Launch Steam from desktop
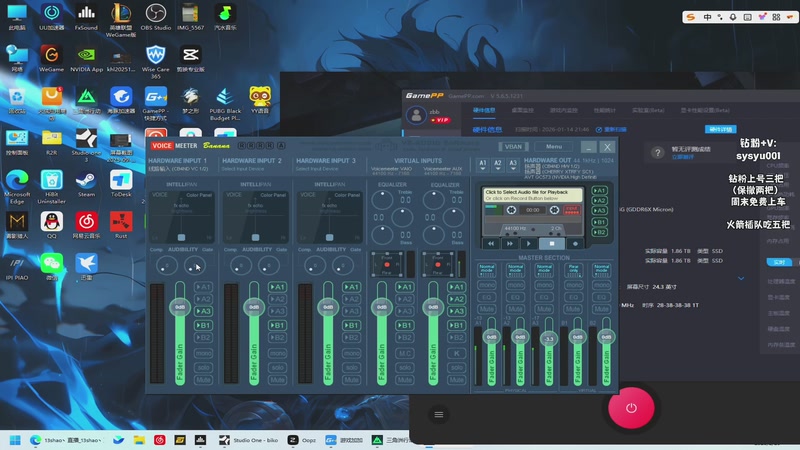 pos(86,184)
